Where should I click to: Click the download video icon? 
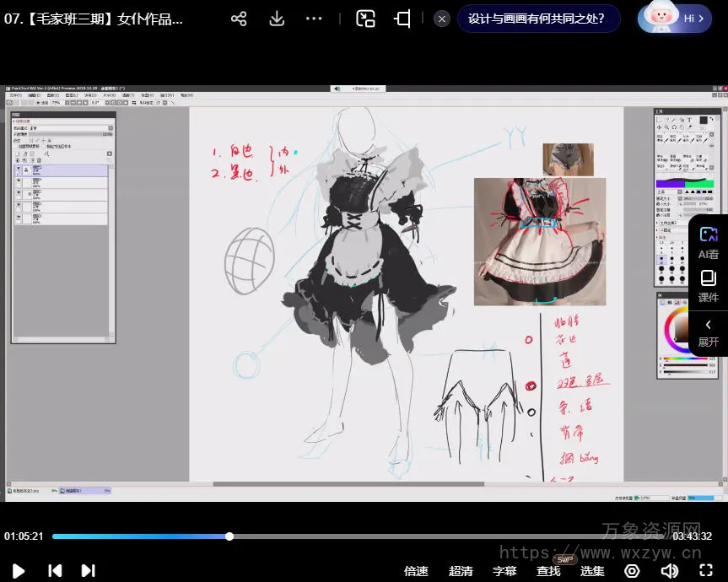tap(277, 19)
